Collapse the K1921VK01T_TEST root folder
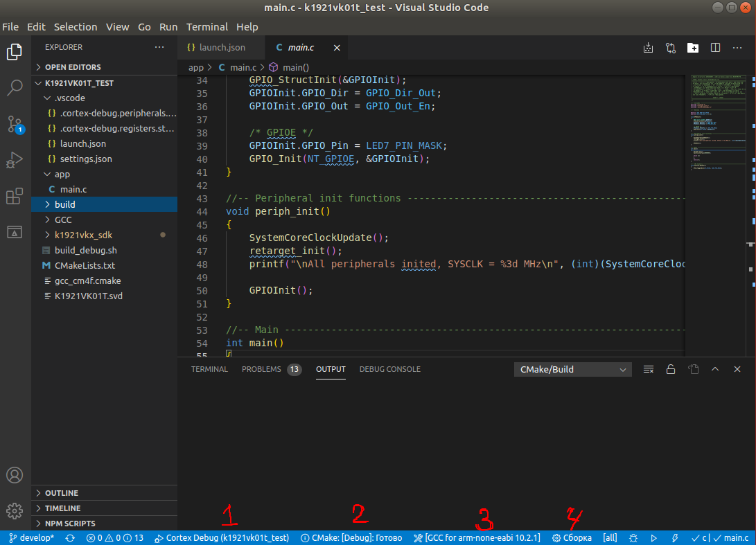 [x=104, y=83]
